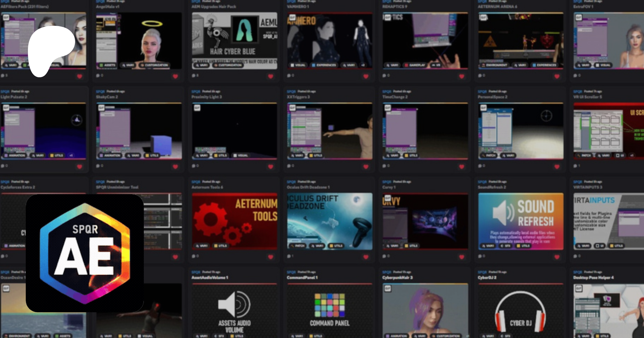The height and width of the screenshot is (338, 644).
Task: Select the Aeternum Tools red gear thumbnail
Action: click(234, 221)
